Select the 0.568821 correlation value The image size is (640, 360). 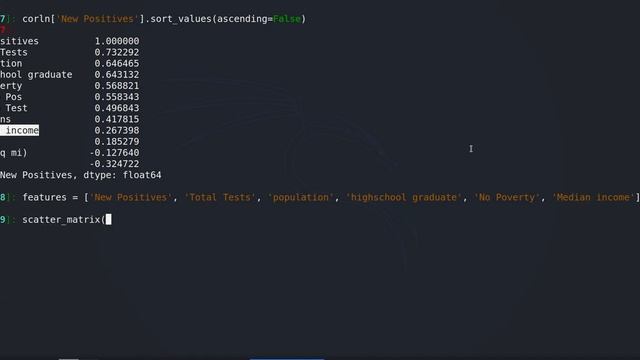click(117, 86)
